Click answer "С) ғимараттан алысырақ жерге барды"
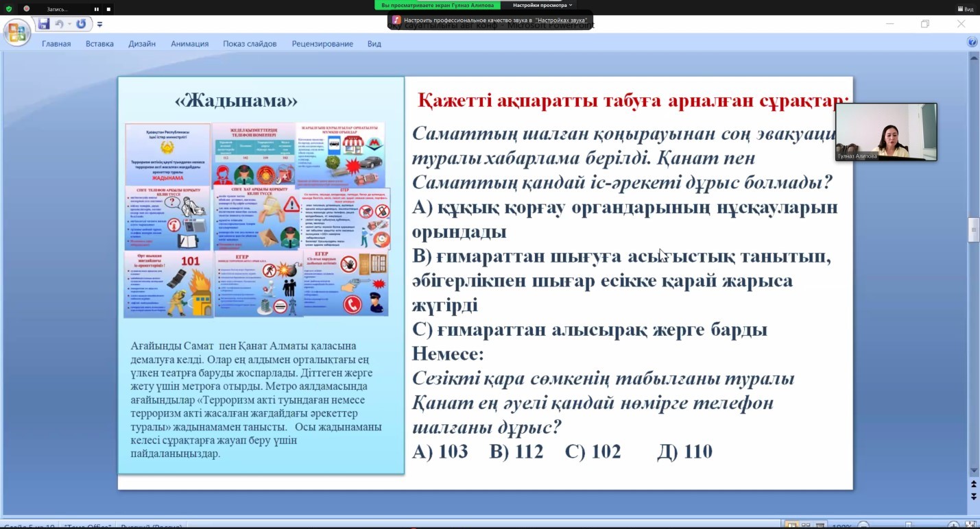The height and width of the screenshot is (529, 980). pos(589,330)
